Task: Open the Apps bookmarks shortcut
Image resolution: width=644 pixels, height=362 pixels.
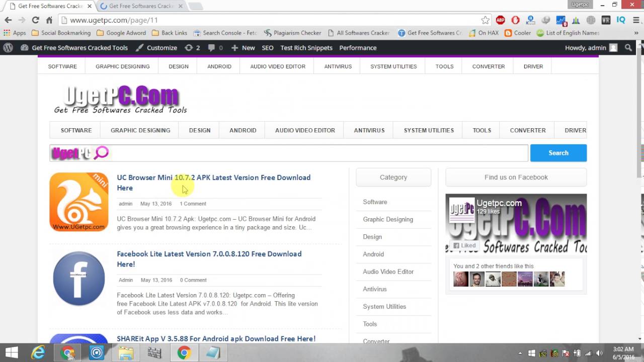Action: click(x=15, y=33)
